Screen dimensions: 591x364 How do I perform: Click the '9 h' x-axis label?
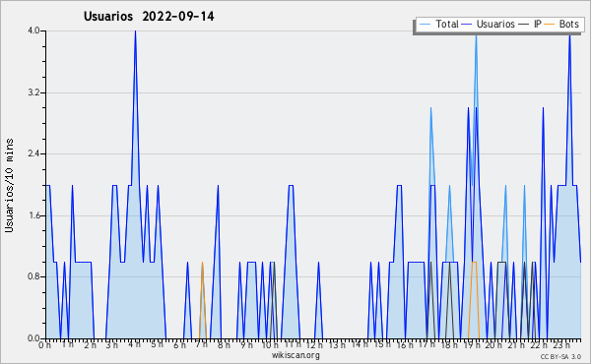[246, 344]
